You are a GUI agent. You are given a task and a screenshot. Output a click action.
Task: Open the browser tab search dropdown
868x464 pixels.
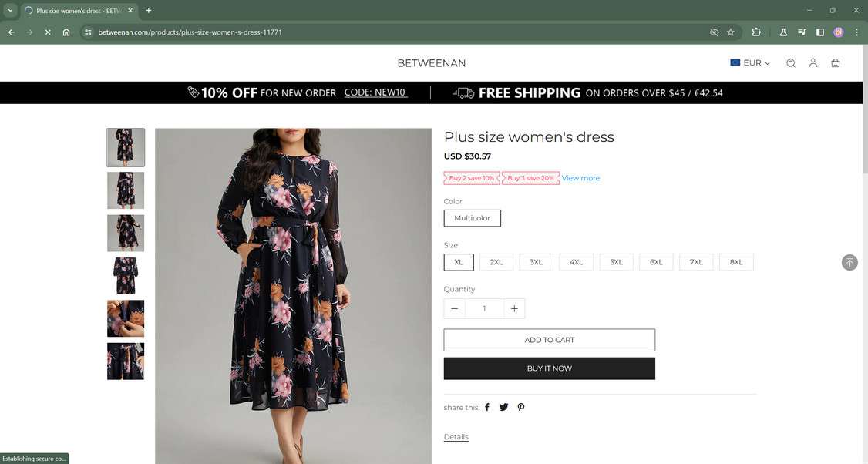(10, 11)
